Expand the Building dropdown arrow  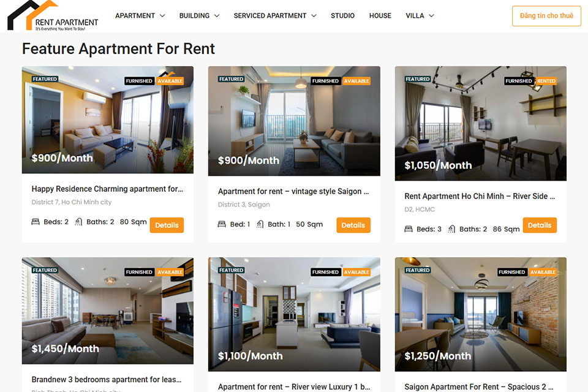tap(217, 16)
